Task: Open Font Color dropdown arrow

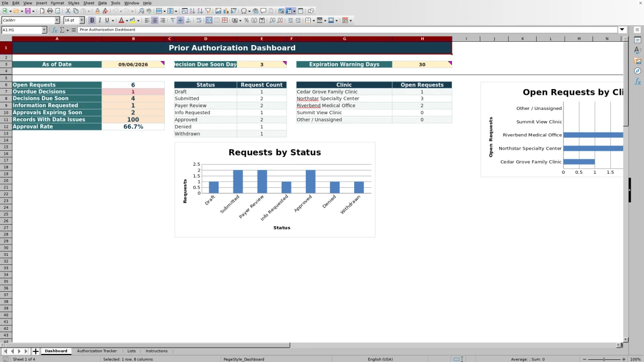Action: click(x=127, y=20)
